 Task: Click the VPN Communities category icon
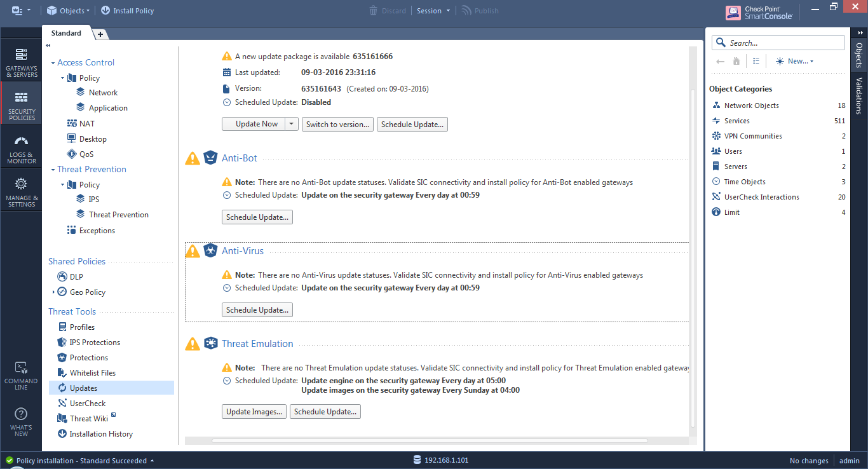point(716,136)
